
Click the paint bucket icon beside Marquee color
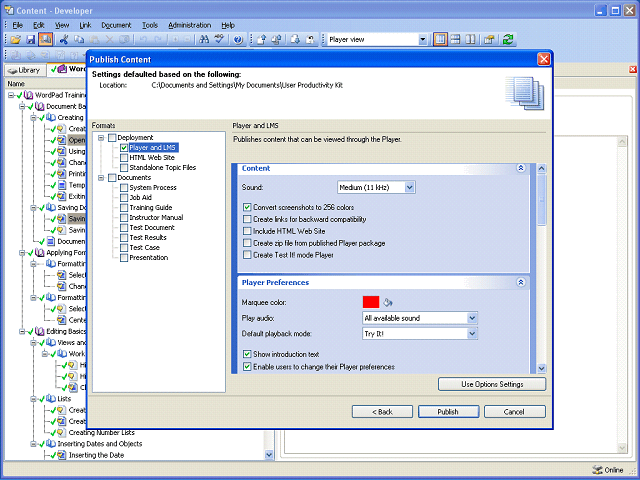pyautogui.click(x=388, y=302)
